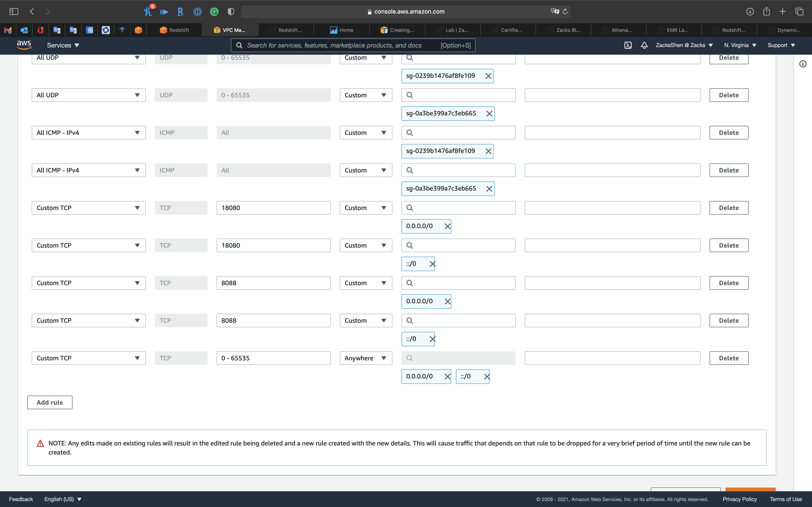Viewport: 812px width, 507px height.
Task: Remove sg-0a3be399a7c3eb665 from second ICMP rule
Action: pyautogui.click(x=489, y=189)
